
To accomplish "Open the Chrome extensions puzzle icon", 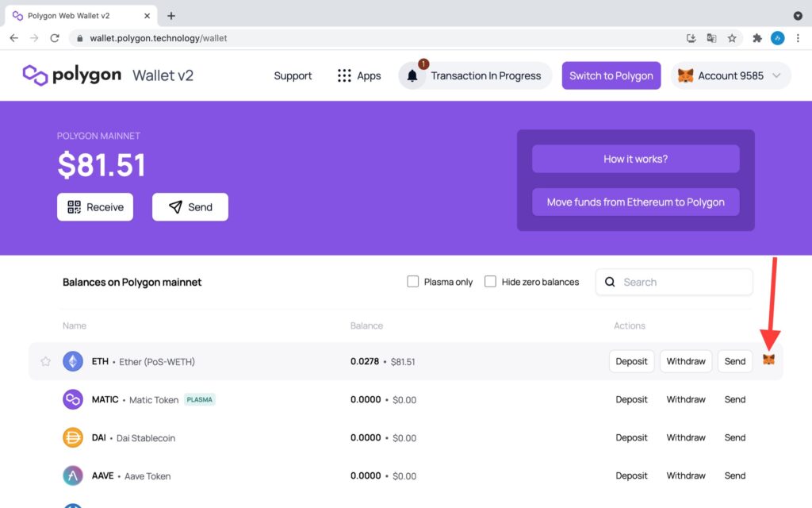I will [x=757, y=38].
